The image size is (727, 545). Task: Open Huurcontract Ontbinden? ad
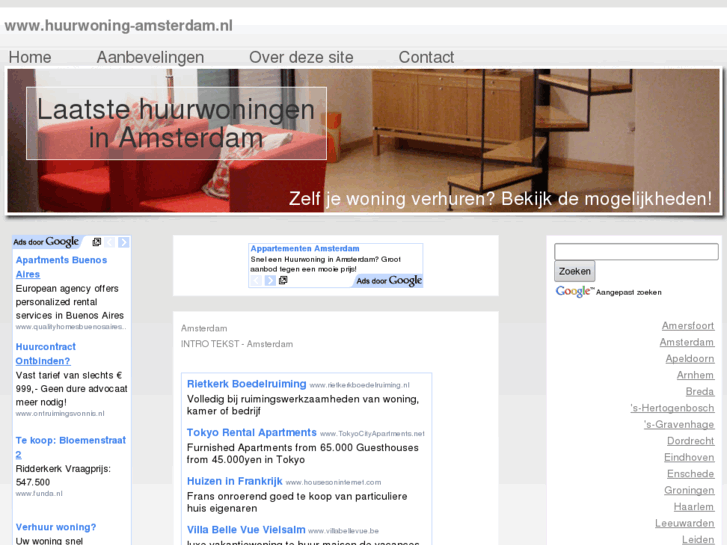45,353
